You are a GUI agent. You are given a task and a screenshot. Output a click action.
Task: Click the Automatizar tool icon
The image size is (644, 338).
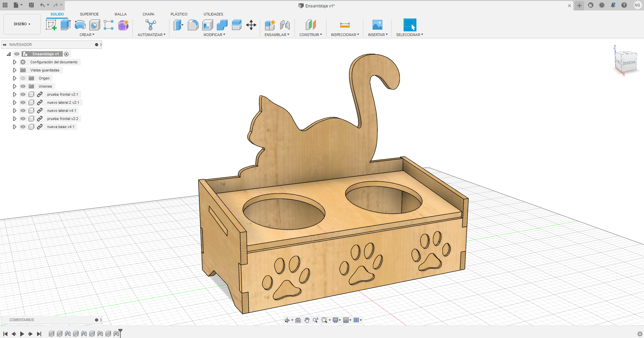click(x=151, y=25)
